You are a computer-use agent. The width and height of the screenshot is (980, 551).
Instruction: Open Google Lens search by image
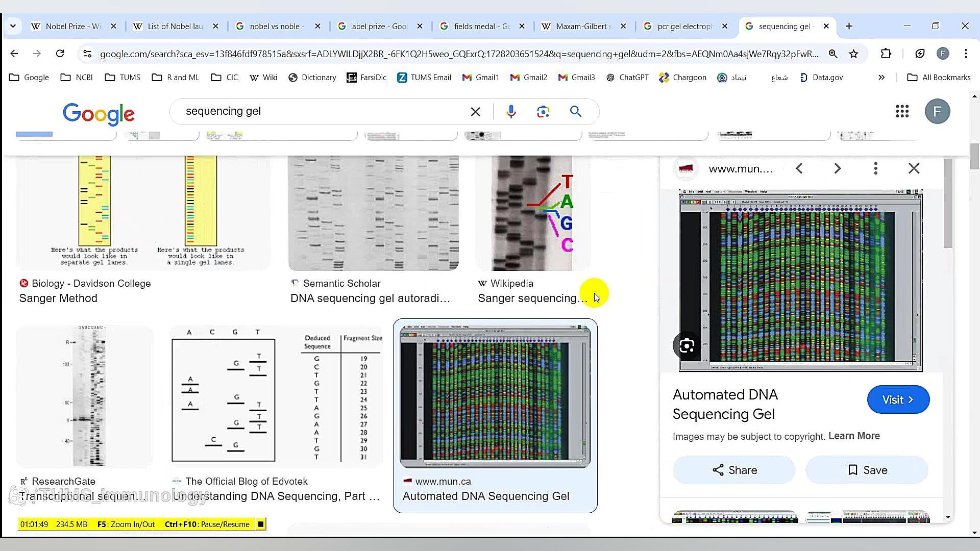coord(543,111)
